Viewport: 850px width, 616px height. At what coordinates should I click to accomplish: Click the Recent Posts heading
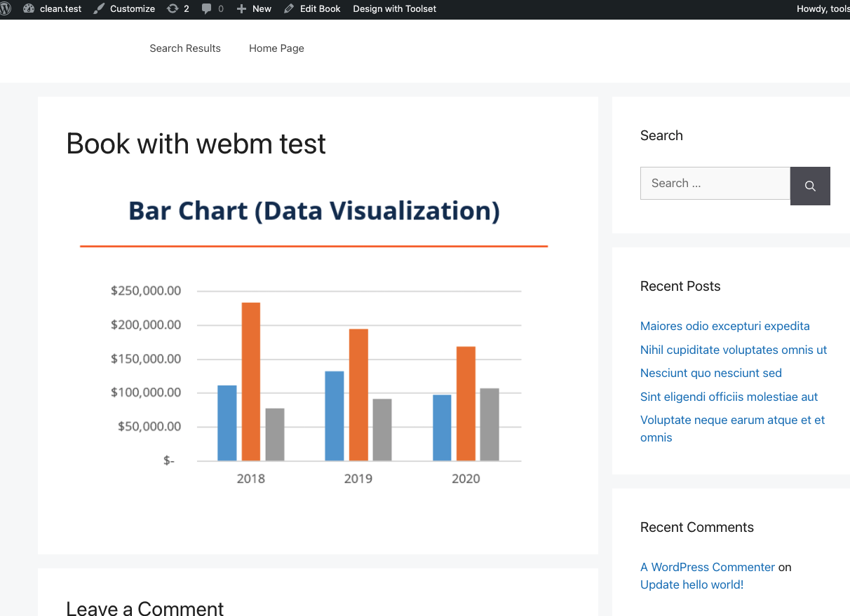coord(680,286)
